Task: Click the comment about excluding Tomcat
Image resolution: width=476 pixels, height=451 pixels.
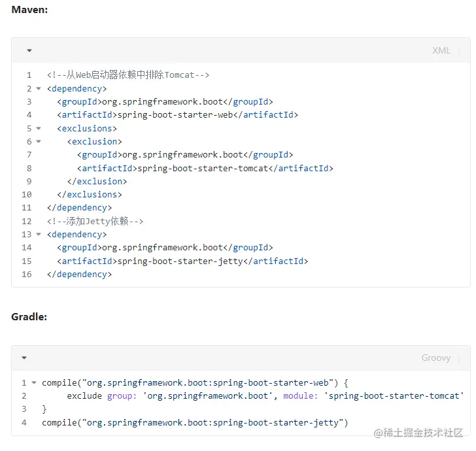Action: click(128, 75)
